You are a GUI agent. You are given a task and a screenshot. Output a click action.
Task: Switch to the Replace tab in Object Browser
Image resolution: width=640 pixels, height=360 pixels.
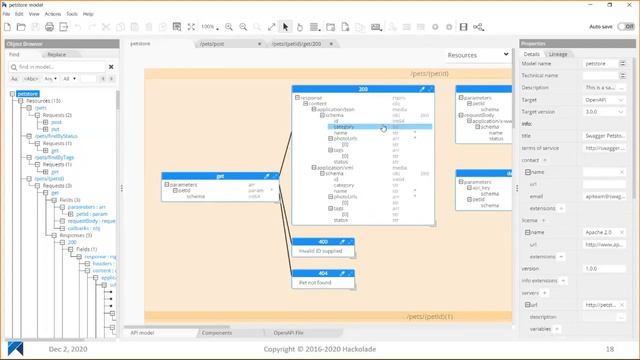pos(57,54)
